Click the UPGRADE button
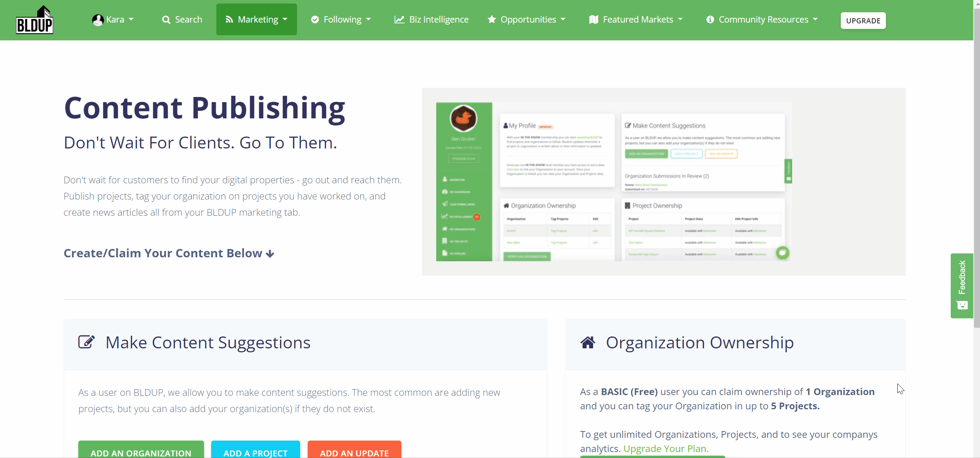Screen dimensions: 980x458 point(863,21)
